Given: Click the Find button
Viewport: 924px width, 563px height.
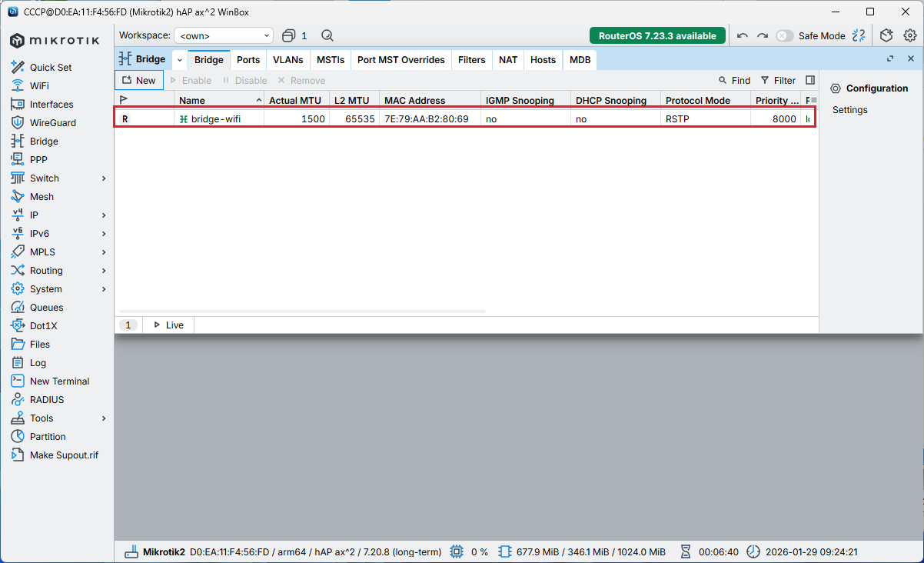Looking at the screenshot, I should point(734,80).
